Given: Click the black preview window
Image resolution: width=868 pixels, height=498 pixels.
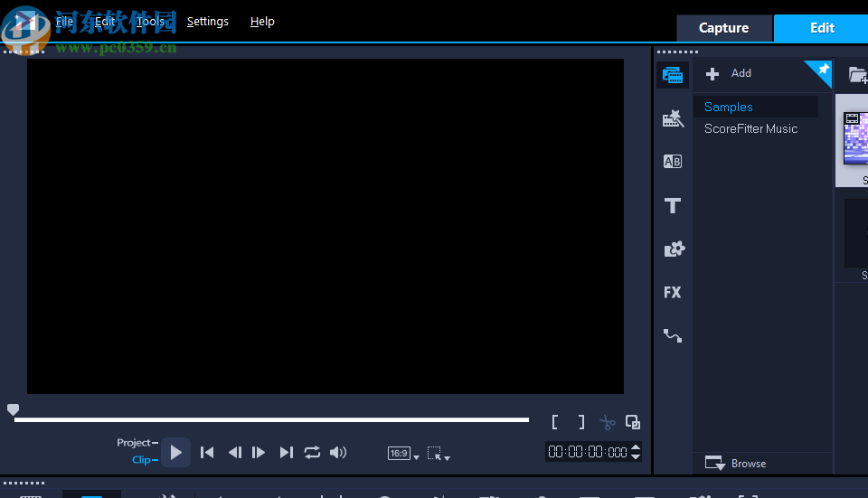Looking at the screenshot, I should (x=325, y=226).
